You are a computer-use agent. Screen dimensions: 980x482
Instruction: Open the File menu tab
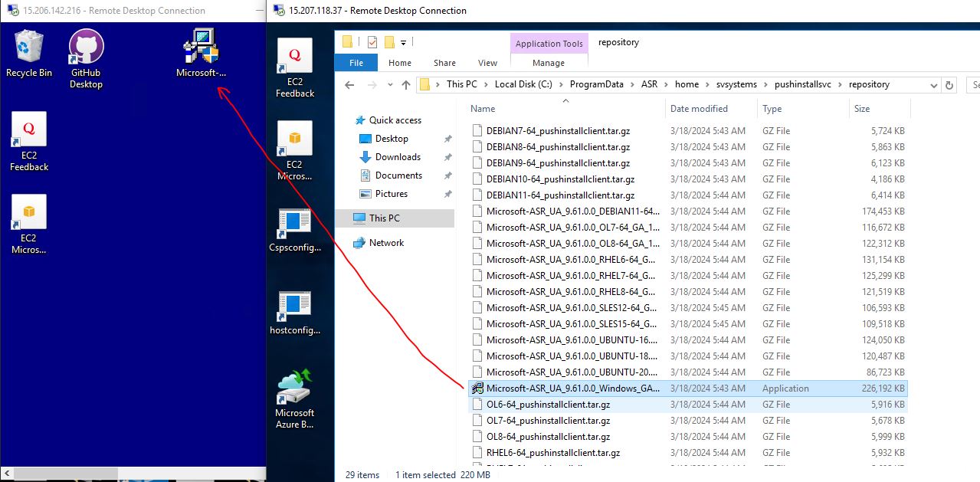click(356, 63)
